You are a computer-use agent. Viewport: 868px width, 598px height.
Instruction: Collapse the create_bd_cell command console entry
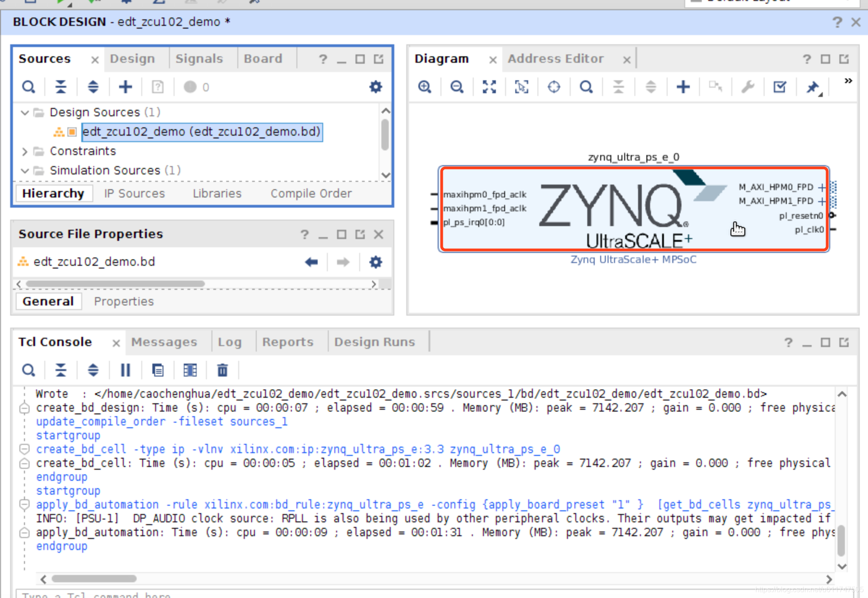(24, 448)
